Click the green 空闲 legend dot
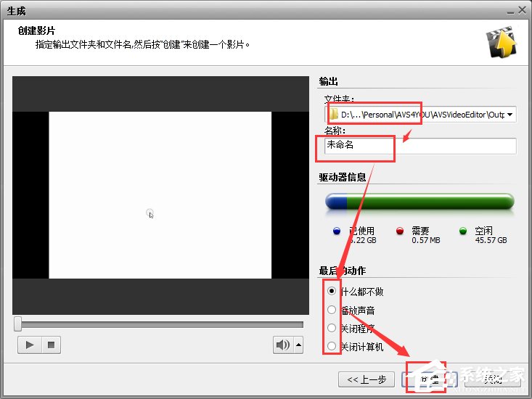This screenshot has width=532, height=399. click(x=463, y=231)
